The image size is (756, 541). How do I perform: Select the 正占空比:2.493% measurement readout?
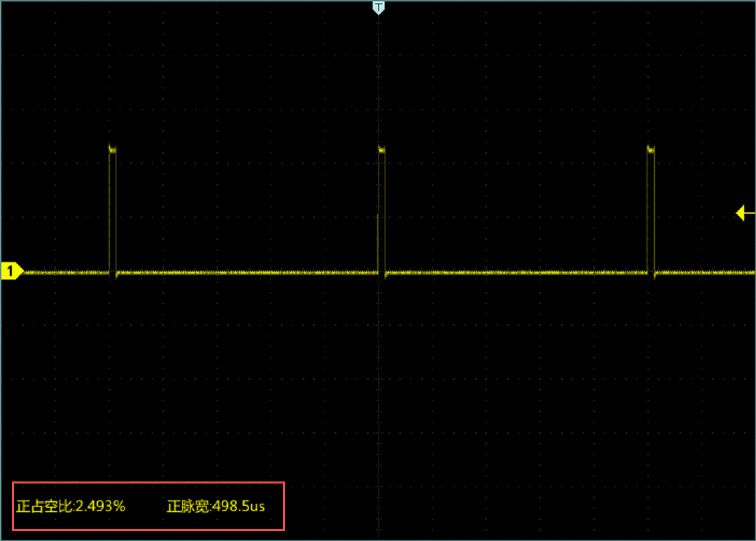click(x=70, y=506)
